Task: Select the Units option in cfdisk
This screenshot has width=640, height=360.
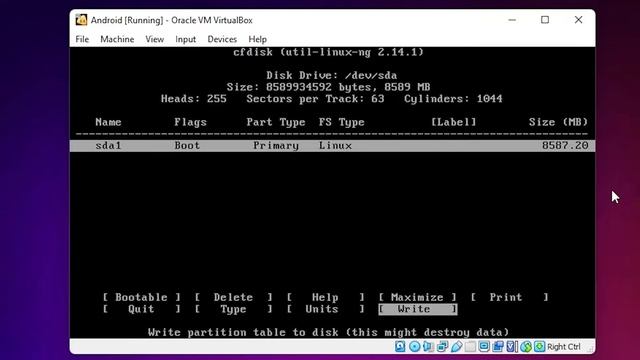Action: tap(325, 309)
